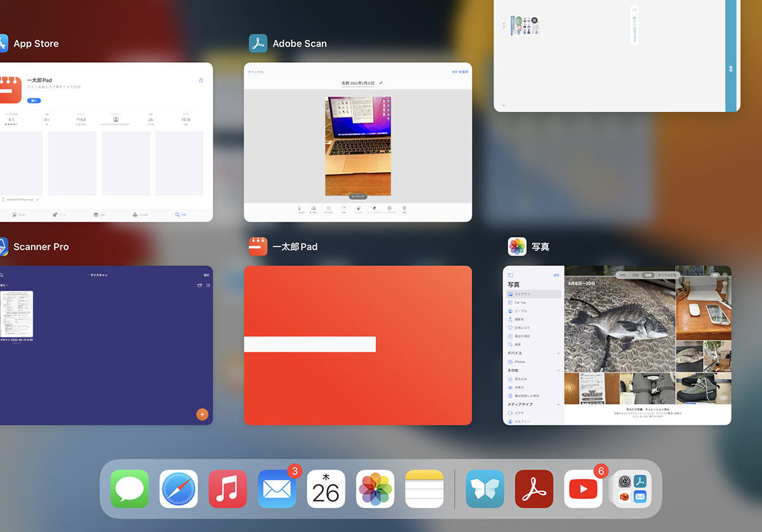Open the Music app in the dock
762x532 pixels.
coord(228,489)
